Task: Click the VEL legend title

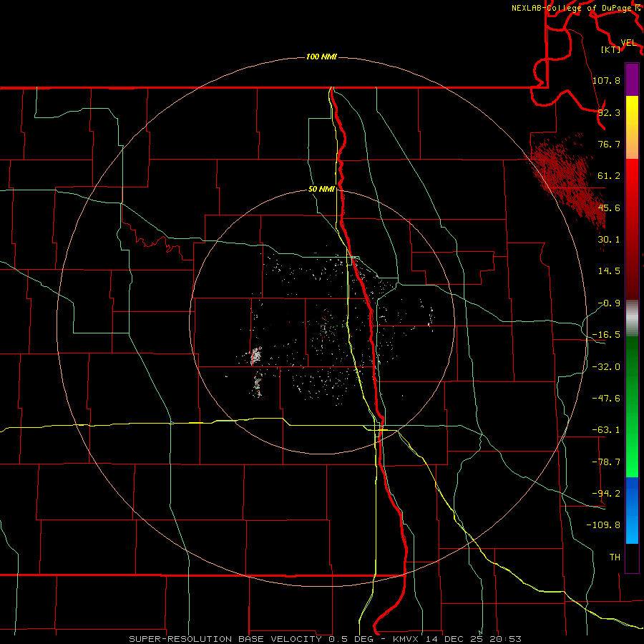Action: coord(628,43)
